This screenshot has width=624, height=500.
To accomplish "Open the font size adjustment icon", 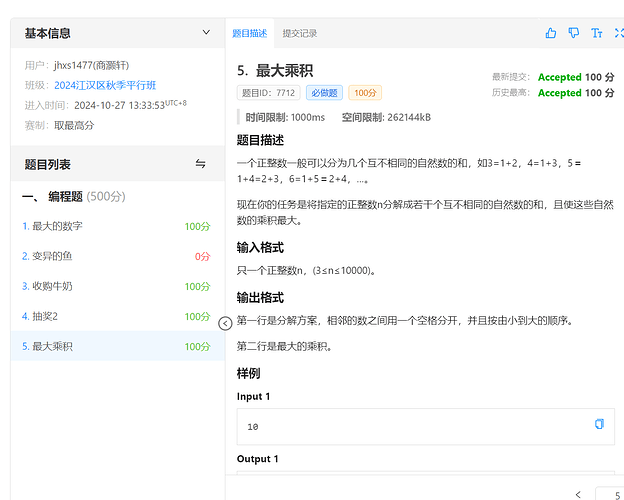I will click(x=596, y=33).
